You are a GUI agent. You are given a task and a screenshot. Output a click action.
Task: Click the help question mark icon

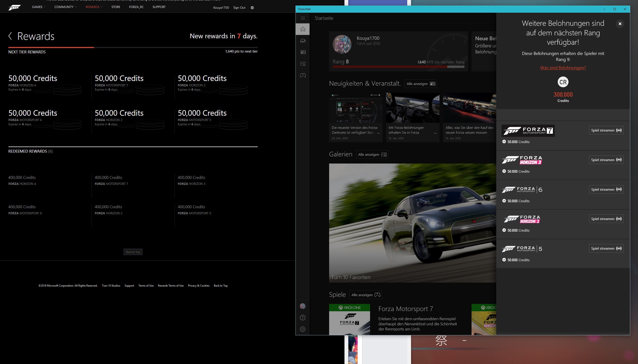pyautogui.click(x=303, y=317)
